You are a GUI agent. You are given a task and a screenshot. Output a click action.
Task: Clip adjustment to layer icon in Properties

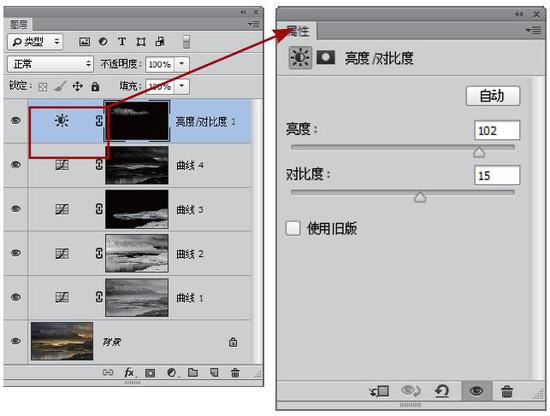tap(379, 391)
